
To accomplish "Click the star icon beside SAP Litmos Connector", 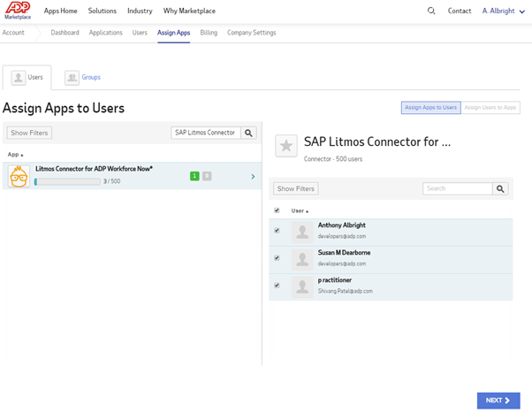I will pyautogui.click(x=286, y=146).
